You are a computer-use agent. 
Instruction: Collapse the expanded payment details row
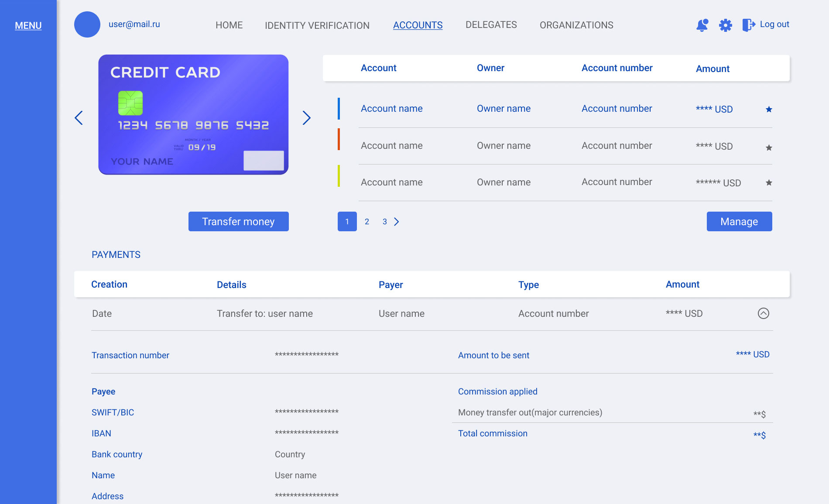(764, 313)
